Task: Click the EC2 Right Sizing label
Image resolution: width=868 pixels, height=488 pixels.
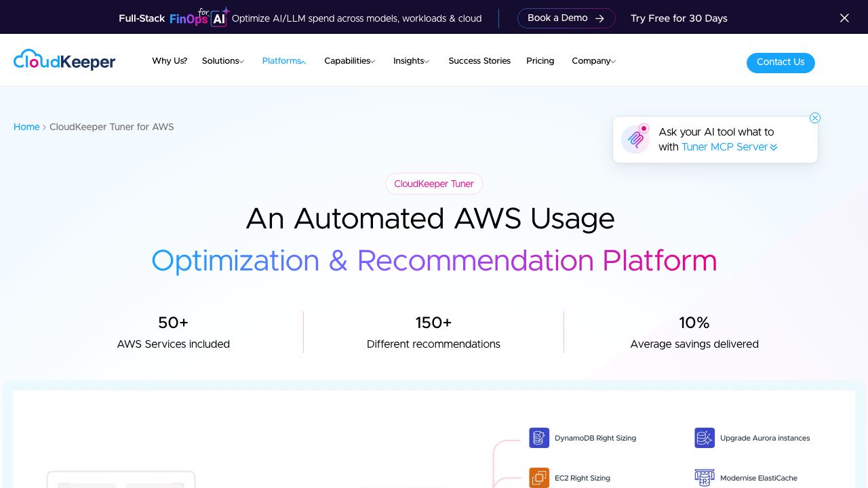Action: click(x=583, y=478)
